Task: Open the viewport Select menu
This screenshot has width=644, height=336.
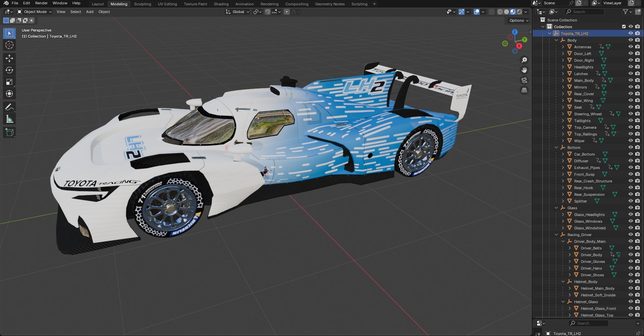Action: (75, 12)
